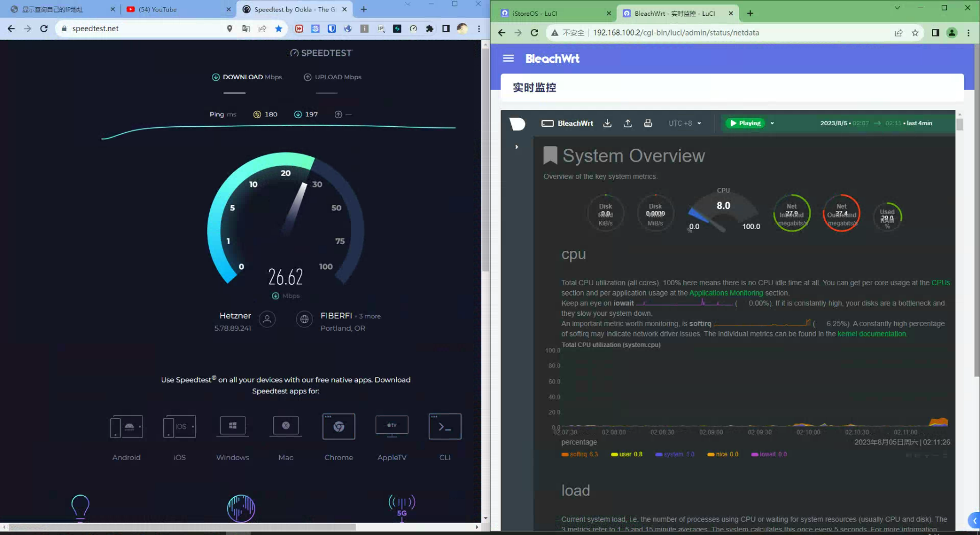Click the blue bookmark star in left browser

279,28
